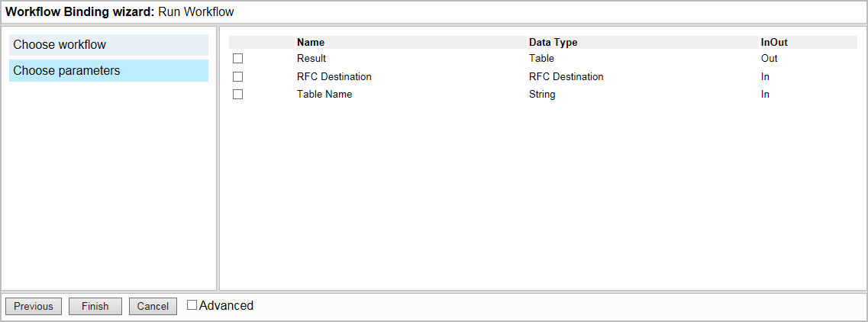Click the Table data type cell

coord(541,59)
